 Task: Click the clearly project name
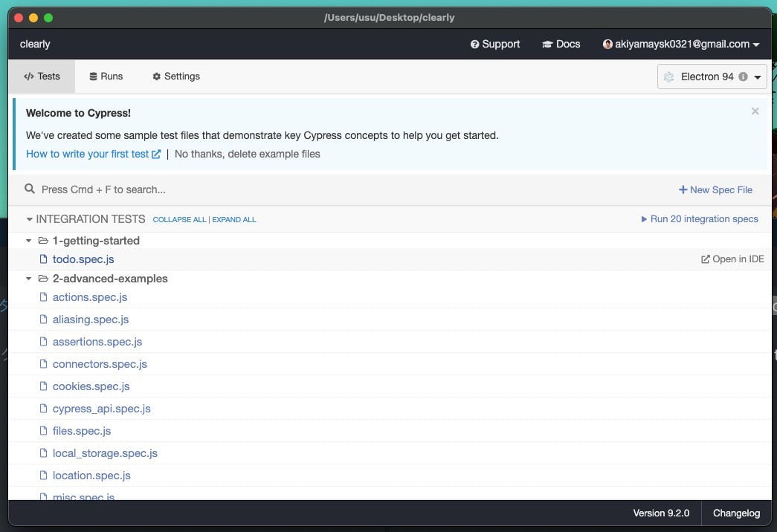pyautogui.click(x=35, y=44)
